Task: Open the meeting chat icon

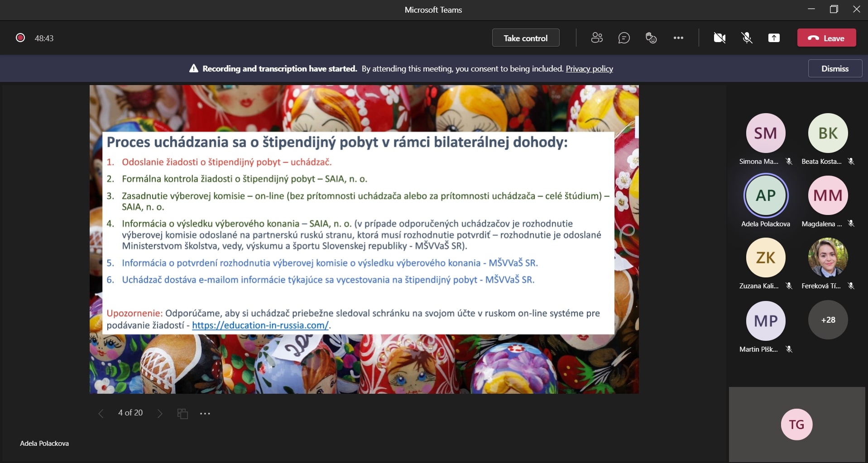Action: (624, 38)
